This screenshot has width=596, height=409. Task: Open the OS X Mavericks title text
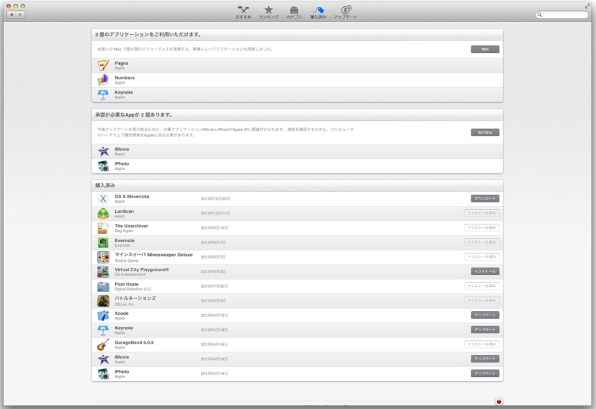click(x=132, y=197)
